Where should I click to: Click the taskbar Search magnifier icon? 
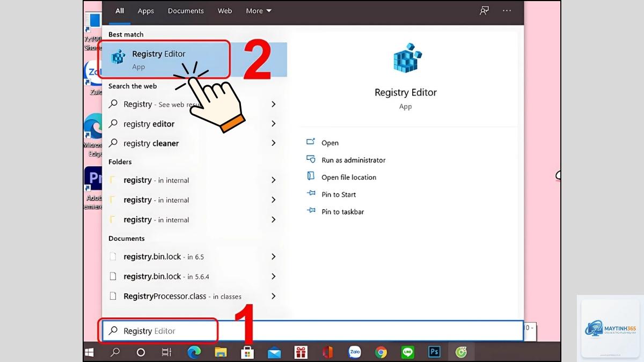115,352
